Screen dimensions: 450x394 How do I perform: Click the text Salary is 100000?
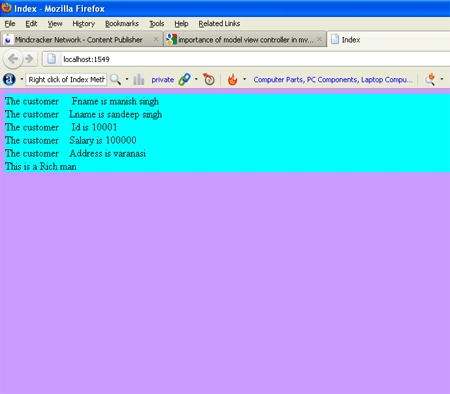point(103,140)
